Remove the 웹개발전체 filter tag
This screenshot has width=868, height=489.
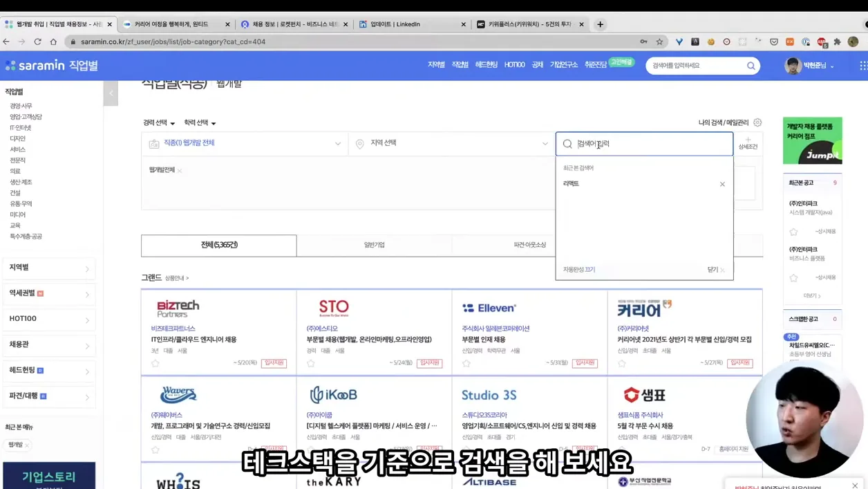pos(180,170)
